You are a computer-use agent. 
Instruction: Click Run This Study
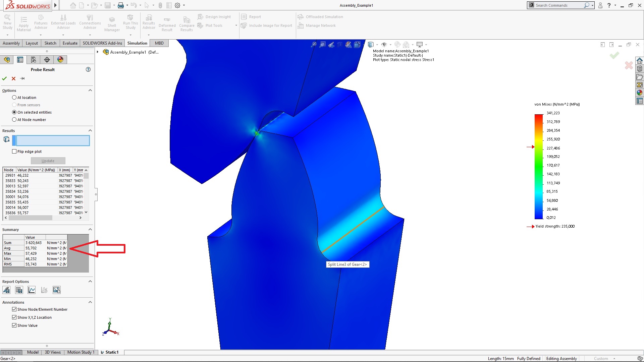point(130,22)
